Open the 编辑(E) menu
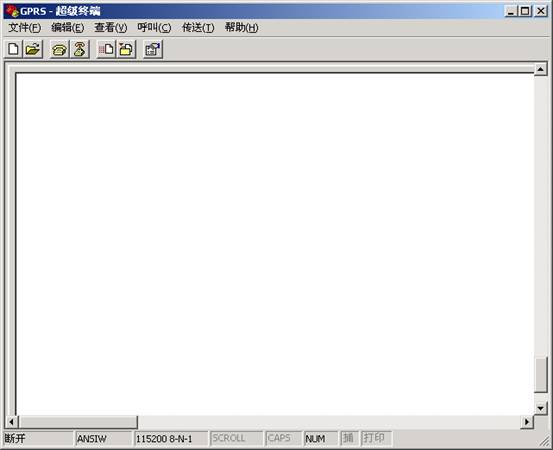The height and width of the screenshot is (450, 553). [67, 28]
